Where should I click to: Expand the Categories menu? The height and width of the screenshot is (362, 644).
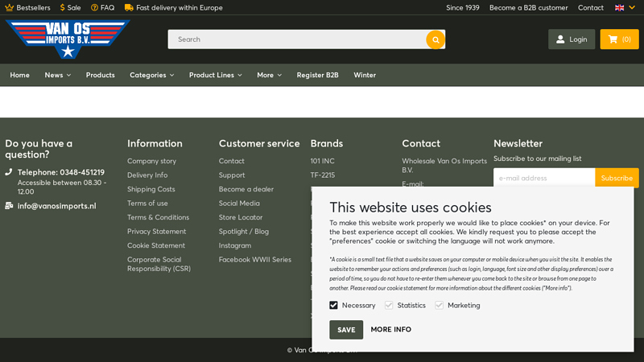151,75
